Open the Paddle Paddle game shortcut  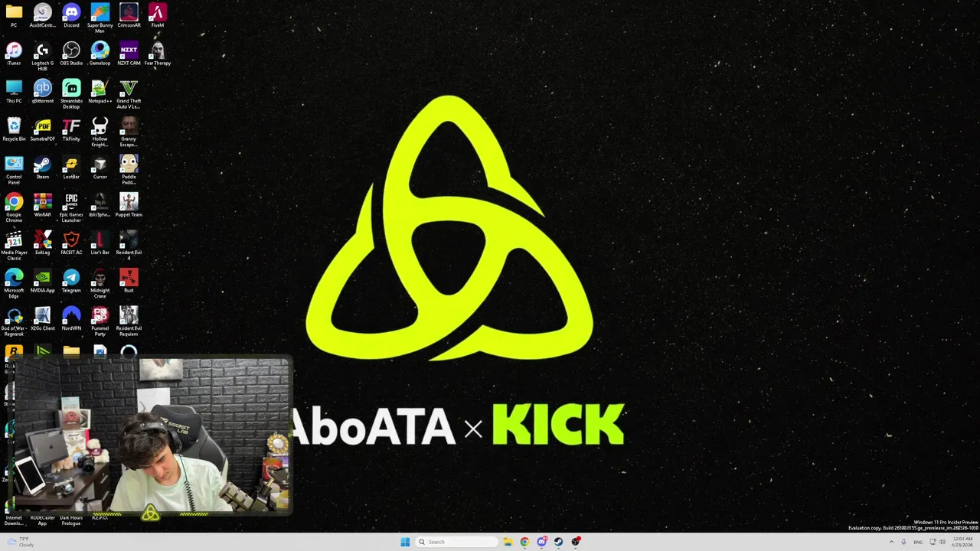click(x=129, y=170)
